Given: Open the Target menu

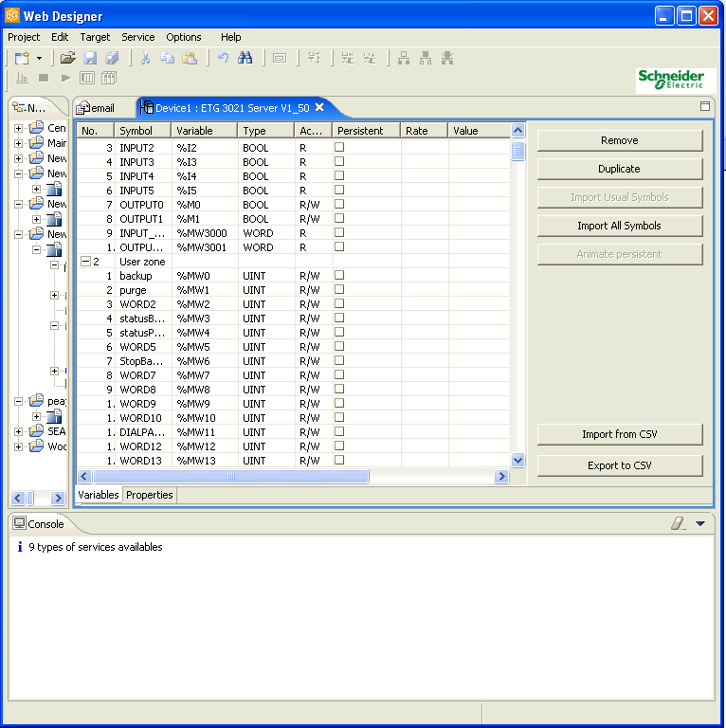Looking at the screenshot, I should point(95,37).
